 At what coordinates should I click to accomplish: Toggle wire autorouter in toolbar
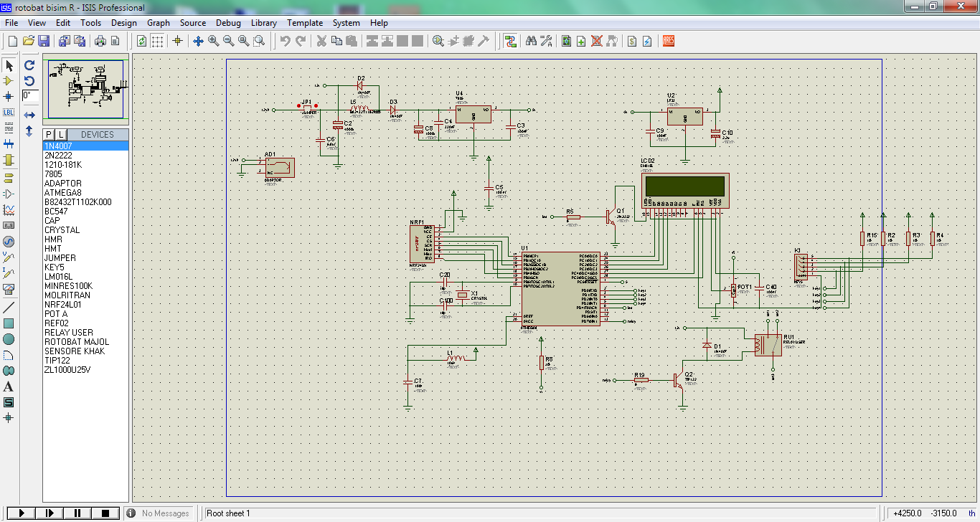[x=511, y=41]
